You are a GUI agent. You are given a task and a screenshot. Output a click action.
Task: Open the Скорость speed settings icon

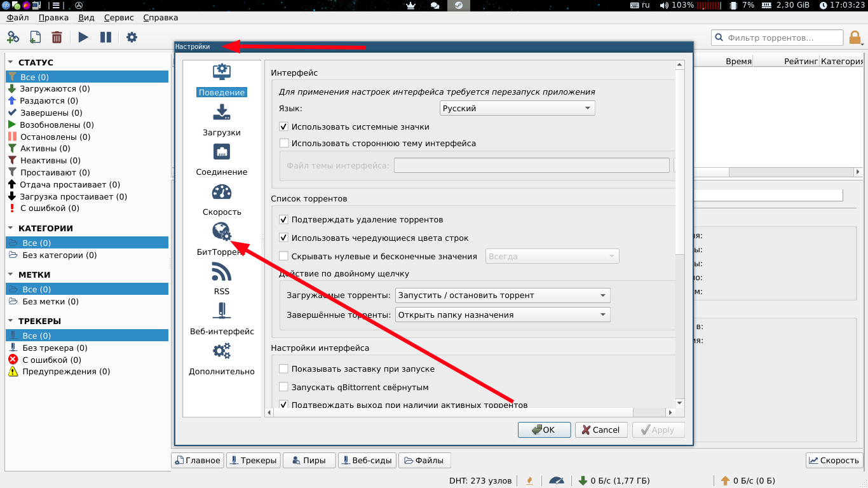click(x=222, y=192)
